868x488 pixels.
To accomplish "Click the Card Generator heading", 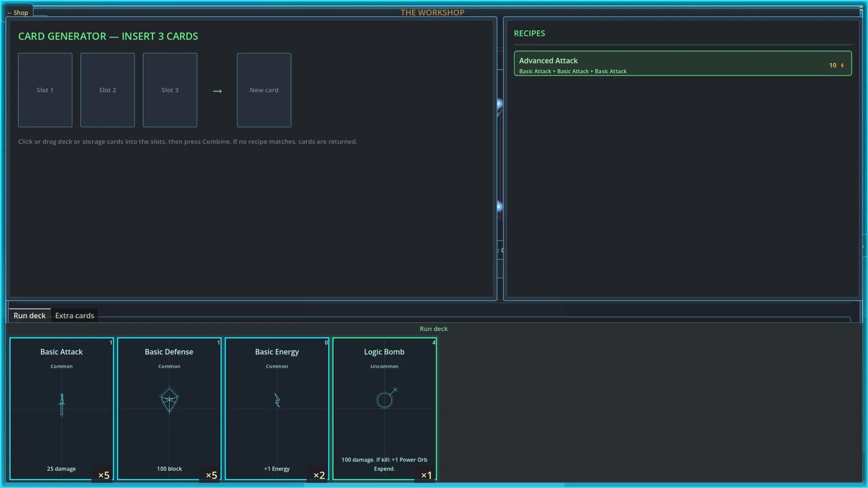I will click(108, 36).
